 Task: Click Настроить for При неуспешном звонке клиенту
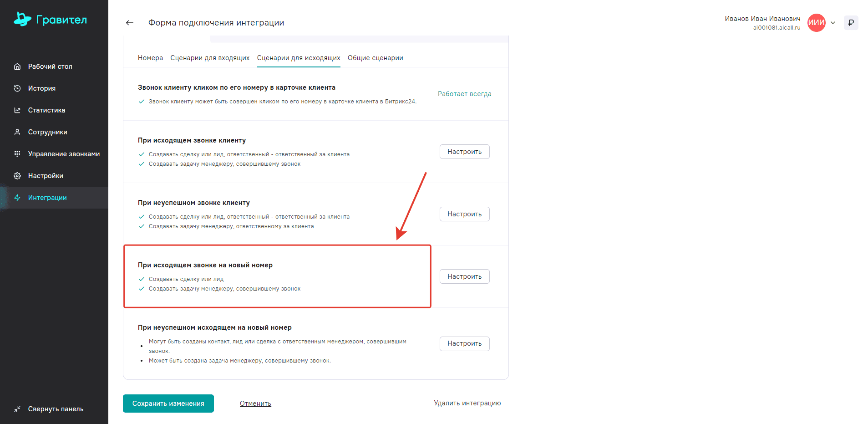(464, 214)
